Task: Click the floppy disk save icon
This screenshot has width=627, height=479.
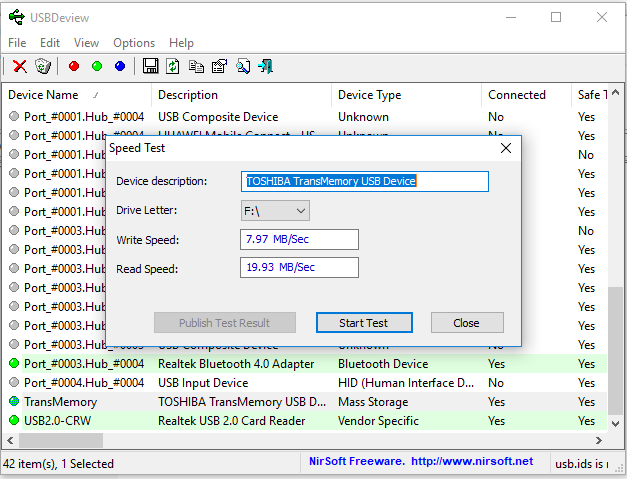Action: tap(150, 66)
